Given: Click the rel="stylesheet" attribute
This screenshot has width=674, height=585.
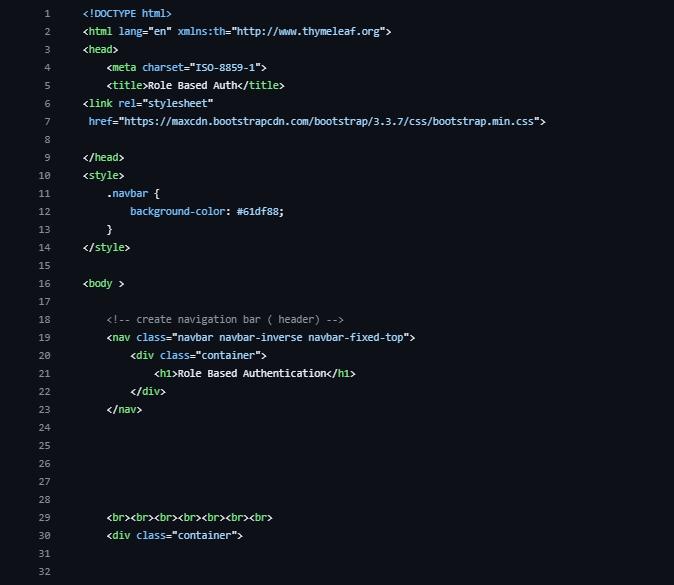Looking at the screenshot, I should coord(165,104).
